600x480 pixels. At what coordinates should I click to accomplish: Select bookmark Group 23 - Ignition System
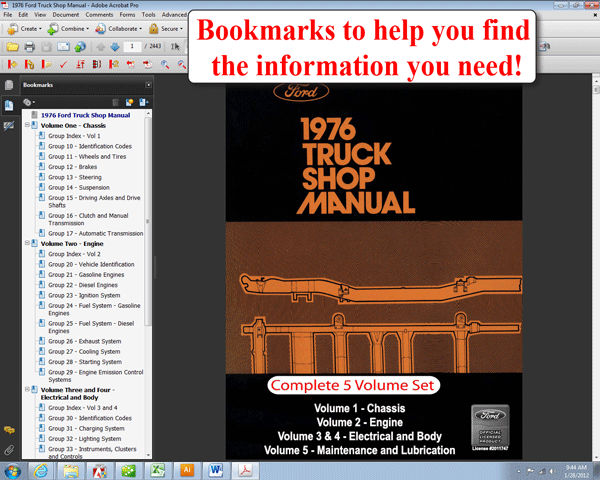coord(84,296)
